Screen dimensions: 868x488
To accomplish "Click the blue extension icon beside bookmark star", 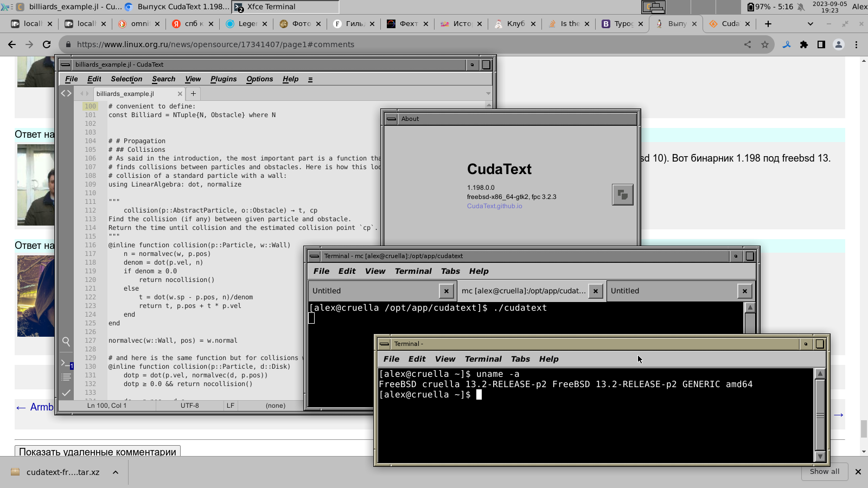I will (x=787, y=44).
